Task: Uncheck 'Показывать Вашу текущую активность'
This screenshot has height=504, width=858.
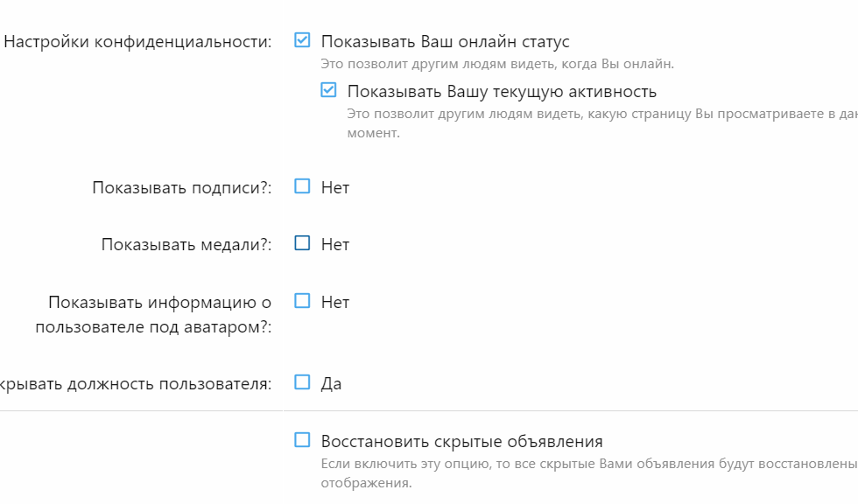Action: pyautogui.click(x=327, y=89)
